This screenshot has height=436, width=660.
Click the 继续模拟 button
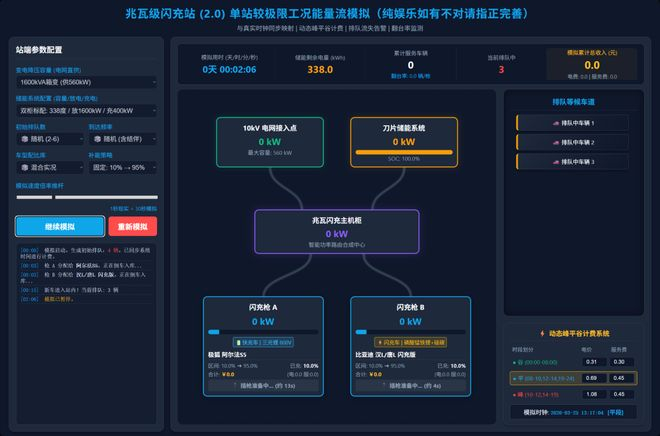(x=60, y=226)
